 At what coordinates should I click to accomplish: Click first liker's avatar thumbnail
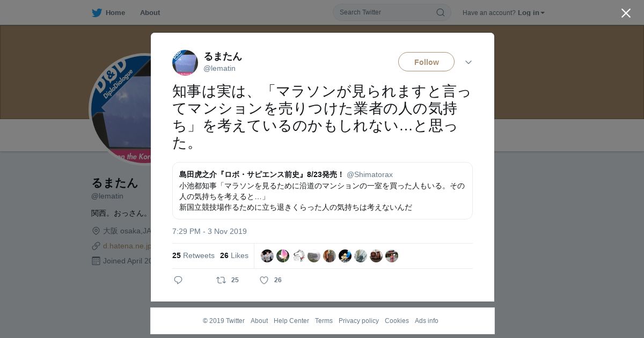pyautogui.click(x=267, y=256)
